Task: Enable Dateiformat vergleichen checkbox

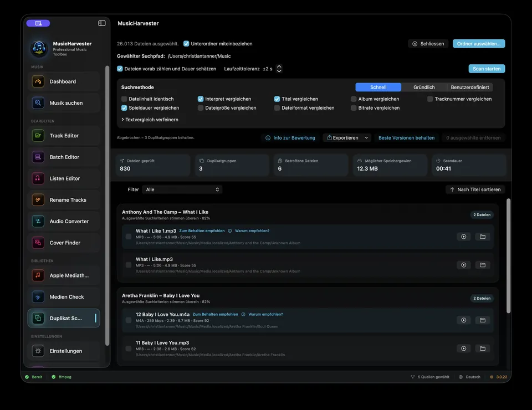Action: click(277, 108)
